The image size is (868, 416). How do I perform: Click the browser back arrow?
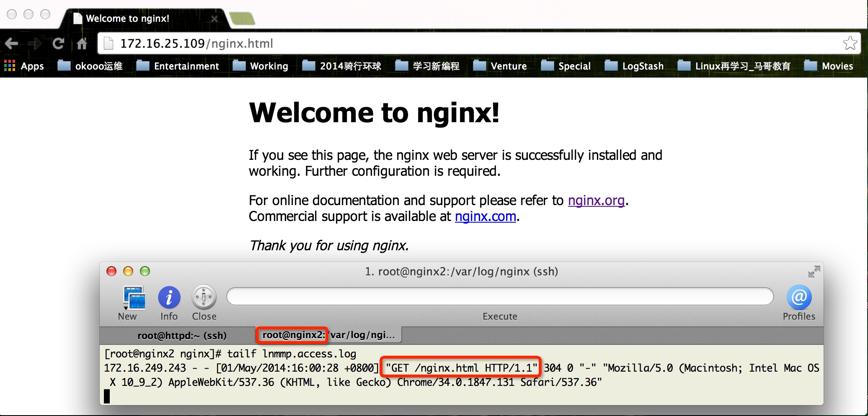tap(12, 43)
